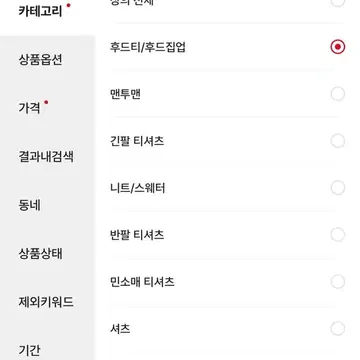Go to 결과내검색 filter tab
This screenshot has width=360, height=360.
[48, 157]
